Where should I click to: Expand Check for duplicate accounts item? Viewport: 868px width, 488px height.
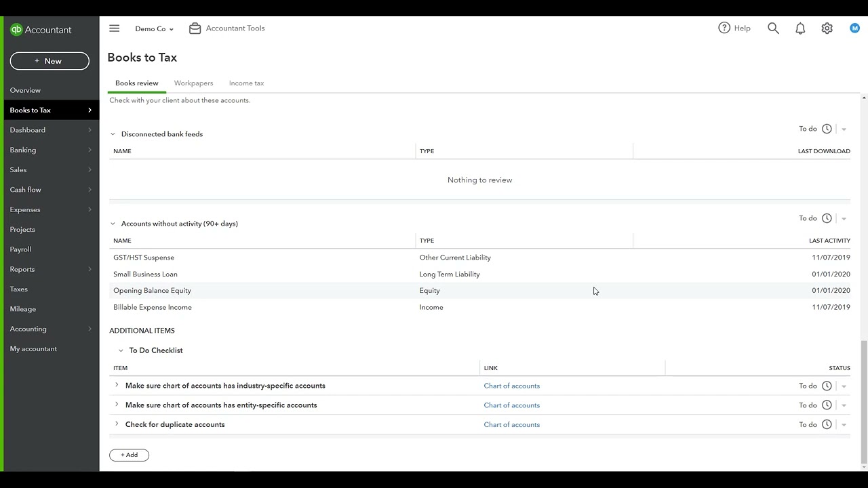[x=117, y=424]
